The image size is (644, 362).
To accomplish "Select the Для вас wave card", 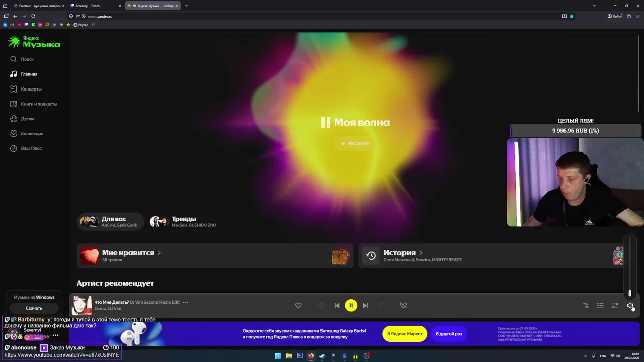I will [110, 222].
